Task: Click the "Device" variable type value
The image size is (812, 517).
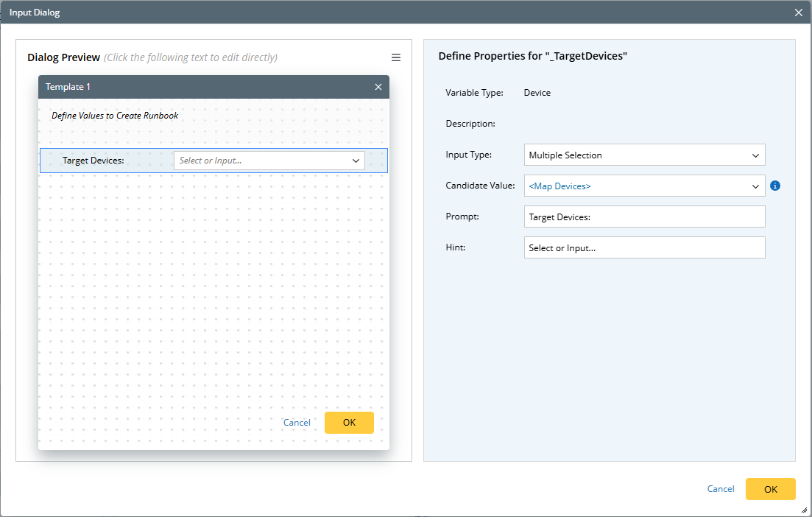Action: (x=537, y=93)
